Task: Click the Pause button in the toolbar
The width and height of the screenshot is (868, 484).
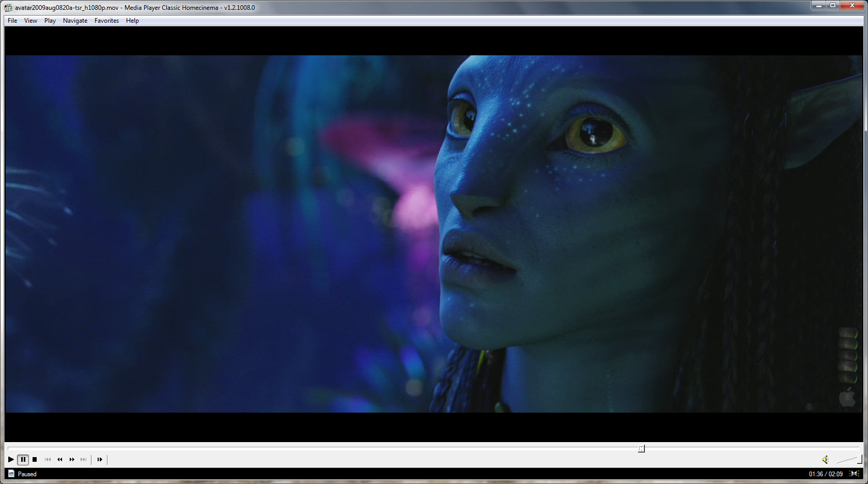Action: pyautogui.click(x=23, y=459)
